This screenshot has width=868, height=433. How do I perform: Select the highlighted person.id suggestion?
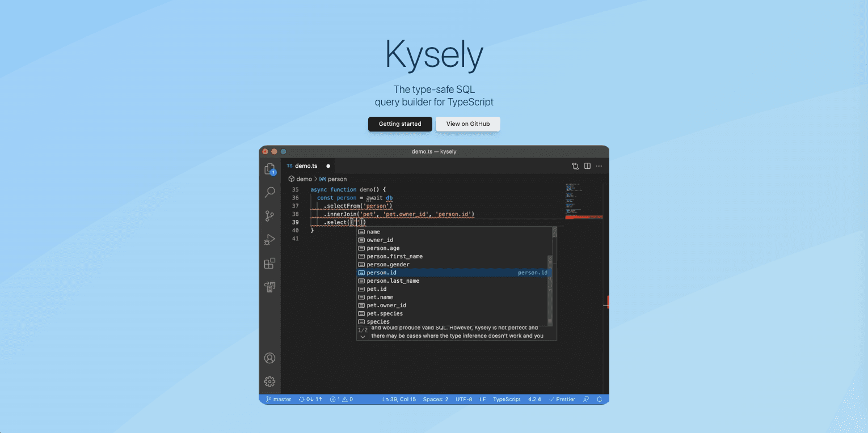[454, 273]
